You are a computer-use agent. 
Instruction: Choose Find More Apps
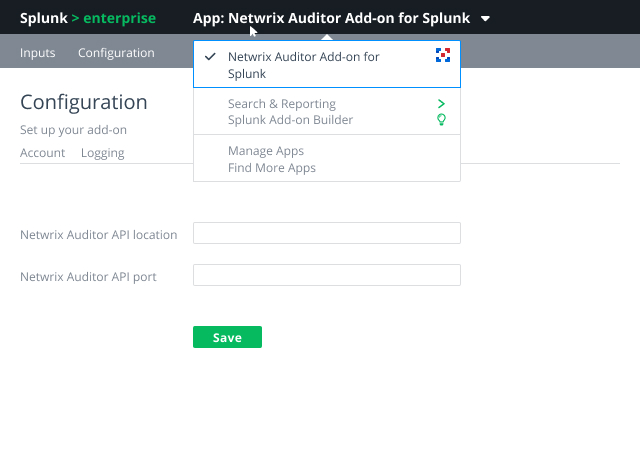click(272, 168)
